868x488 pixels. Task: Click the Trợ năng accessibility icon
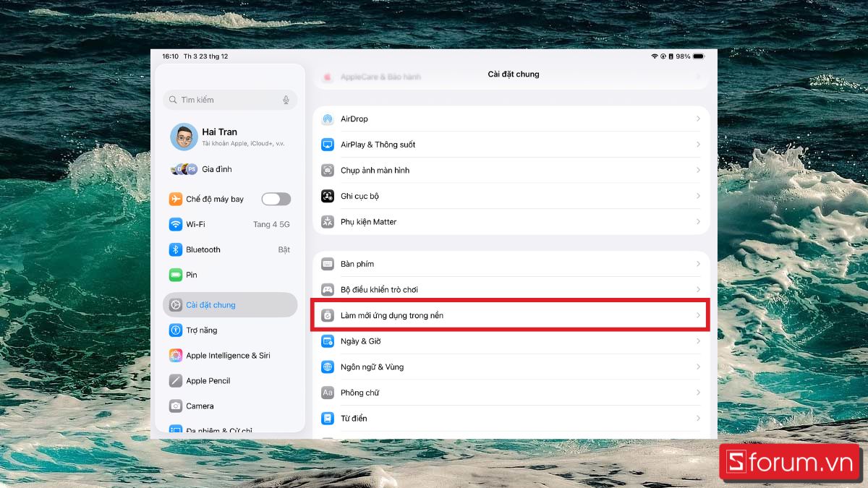[176, 330]
